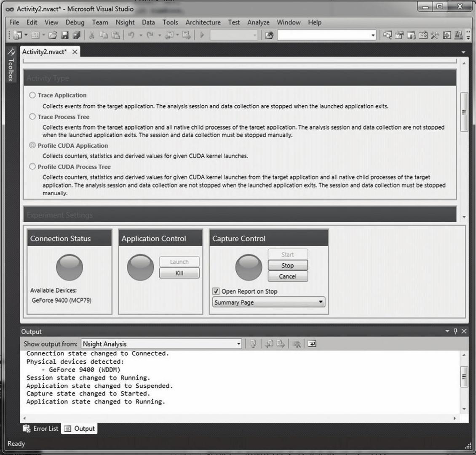Switch to the Error List tab
The image size is (476, 455).
click(41, 428)
